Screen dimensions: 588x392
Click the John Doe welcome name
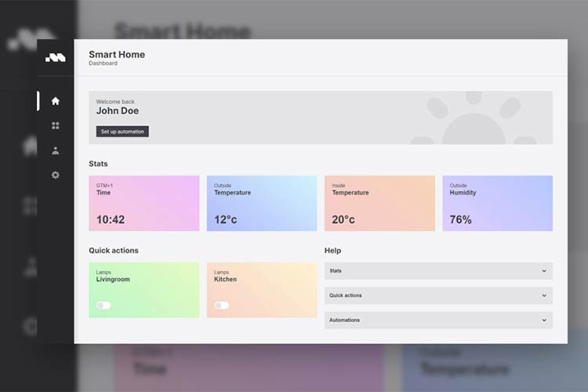[118, 111]
